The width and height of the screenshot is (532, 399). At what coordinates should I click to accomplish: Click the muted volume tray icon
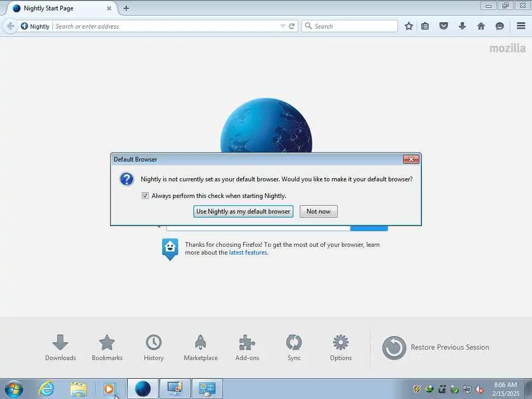tap(480, 390)
